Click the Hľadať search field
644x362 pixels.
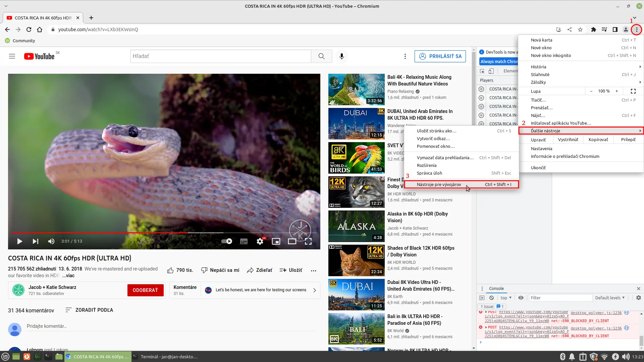221,56
